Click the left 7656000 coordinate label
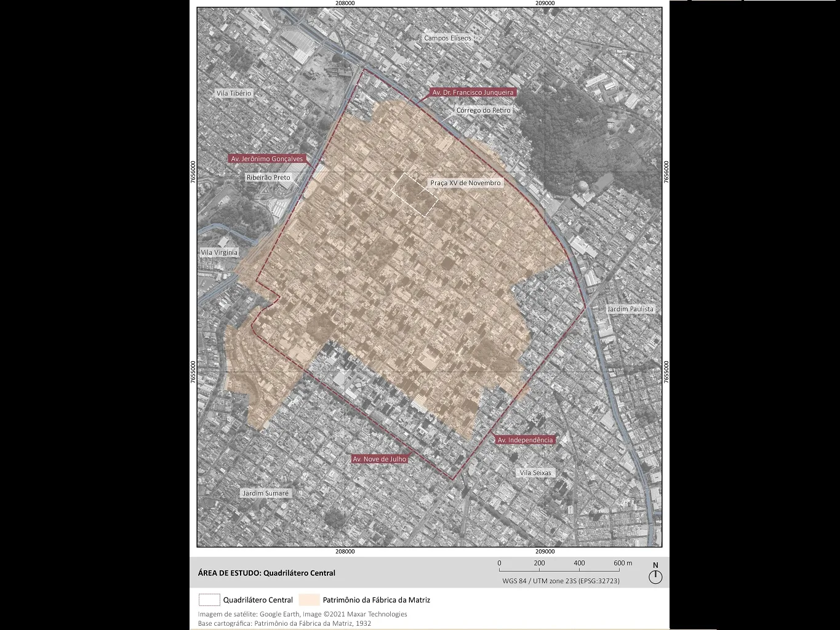Image resolution: width=840 pixels, height=630 pixels. (193, 172)
